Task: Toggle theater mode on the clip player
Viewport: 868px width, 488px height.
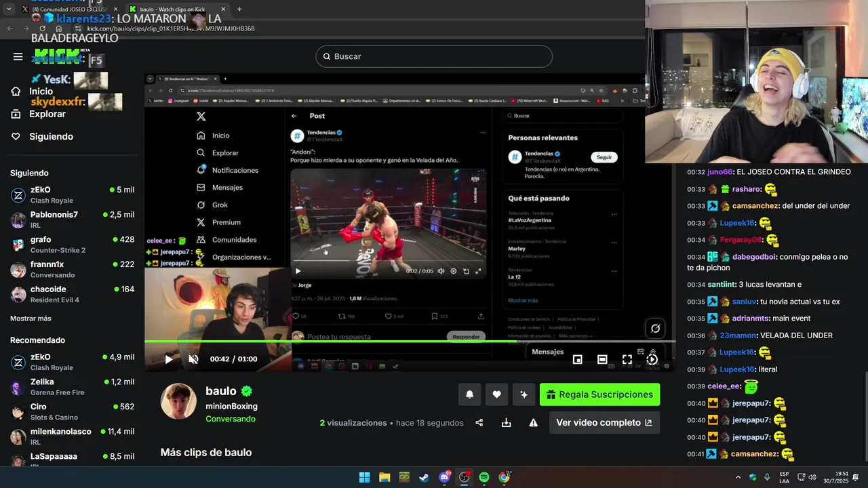Action: [602, 359]
